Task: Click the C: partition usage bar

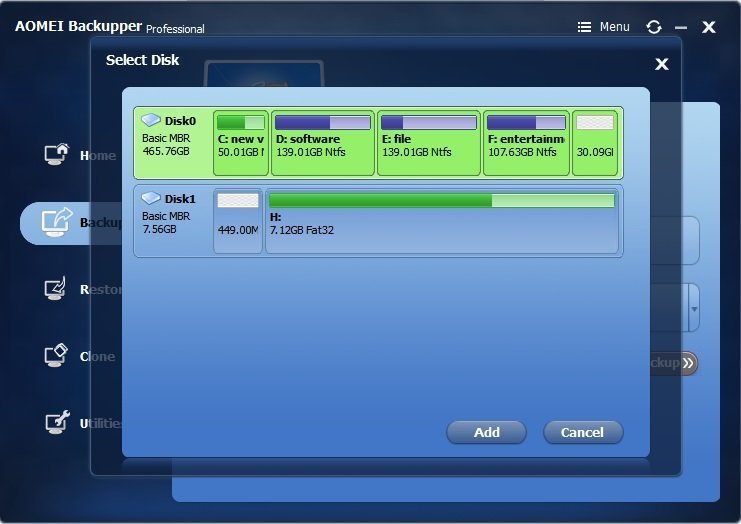Action: (x=241, y=122)
